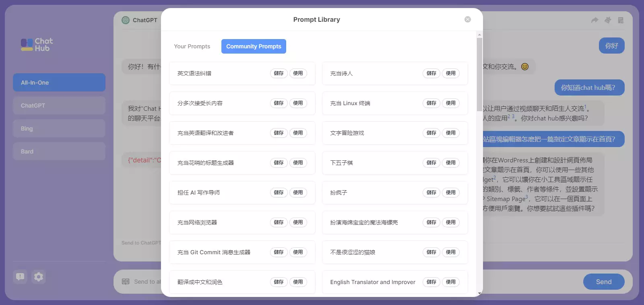Use the 分多次接受长内容 prompt
Viewport: 644px width, 305px height.
(x=298, y=103)
